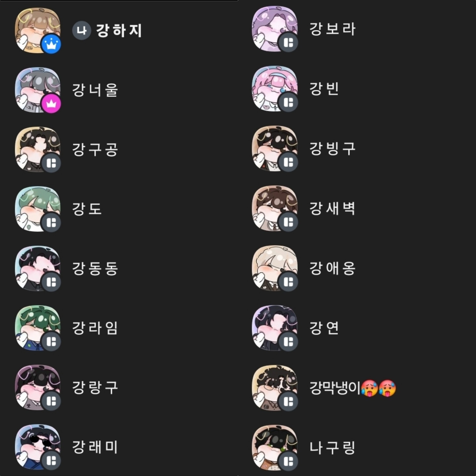
Task: Open 강도's green-haired avatar
Action: pos(38,209)
